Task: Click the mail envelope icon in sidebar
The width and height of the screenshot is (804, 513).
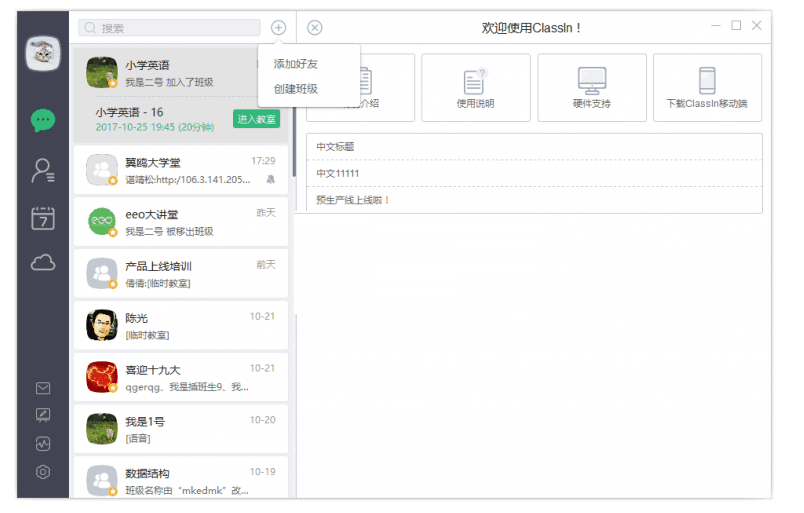Action: [x=43, y=388]
